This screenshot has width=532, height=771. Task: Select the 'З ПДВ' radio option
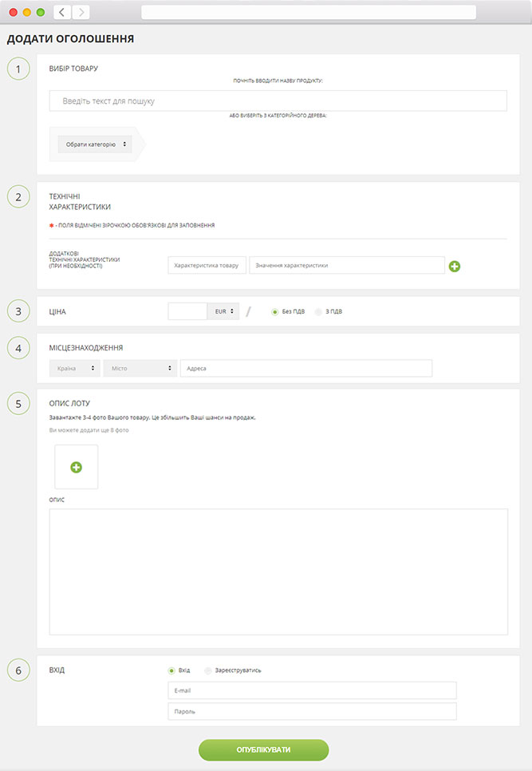318,311
